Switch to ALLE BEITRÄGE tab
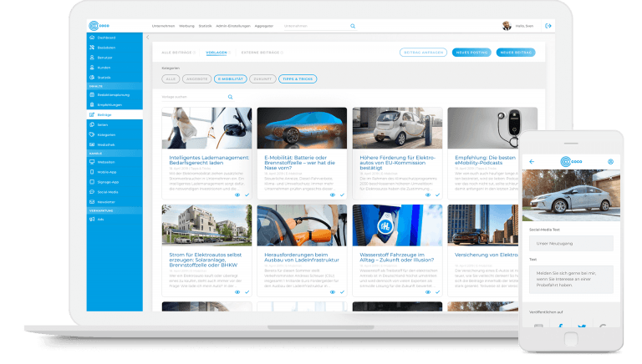Screen dimensions: 642x364 tap(177, 53)
